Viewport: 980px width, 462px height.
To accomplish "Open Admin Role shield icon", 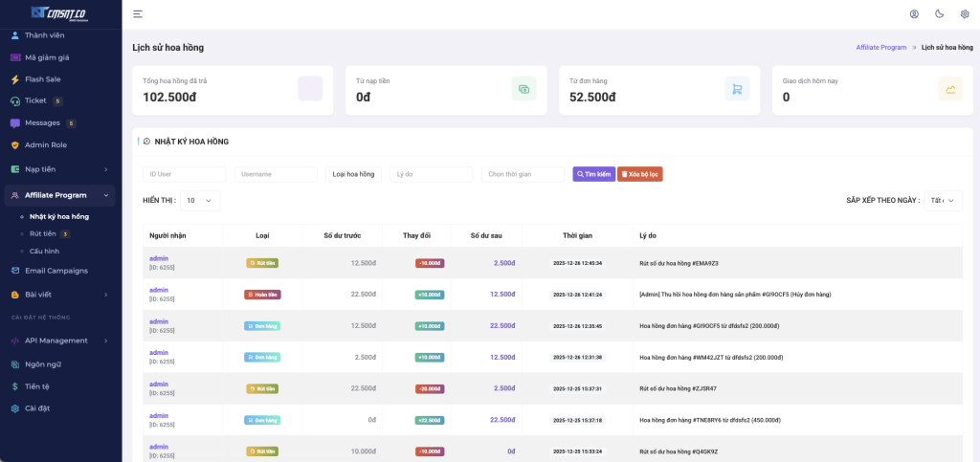I will point(15,145).
